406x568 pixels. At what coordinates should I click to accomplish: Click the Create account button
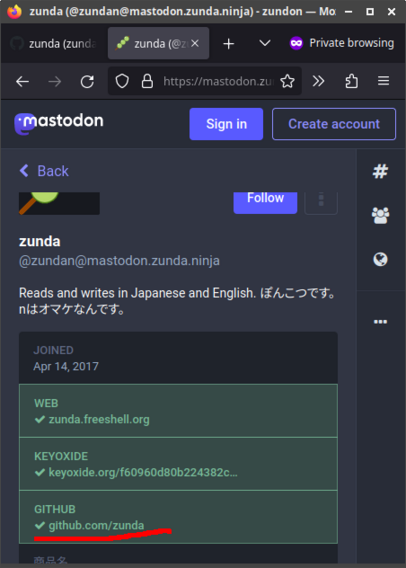pyautogui.click(x=334, y=124)
